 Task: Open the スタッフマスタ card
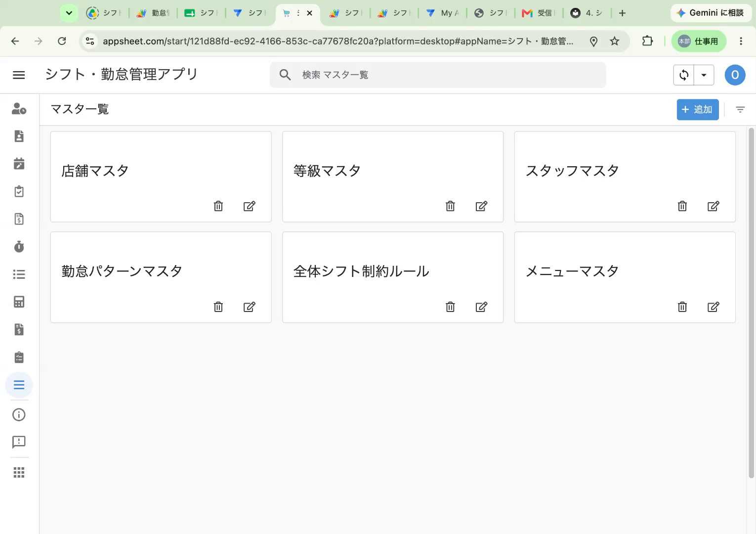point(625,177)
